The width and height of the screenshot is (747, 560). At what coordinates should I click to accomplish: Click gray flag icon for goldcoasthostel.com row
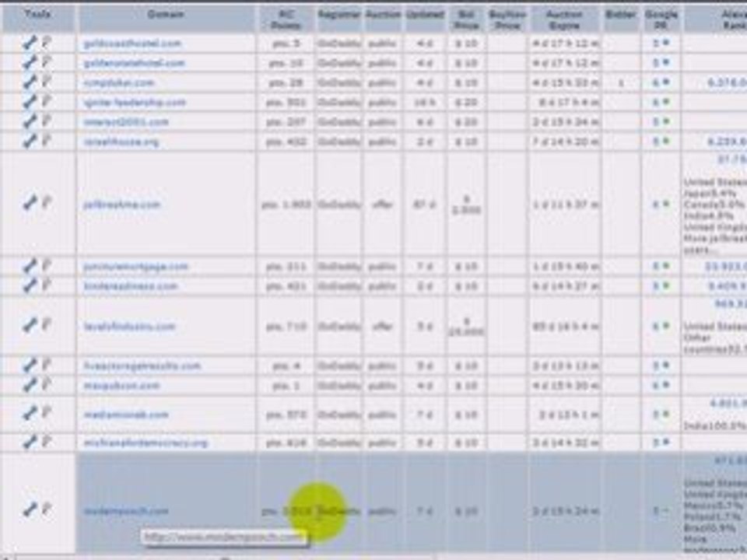click(46, 44)
